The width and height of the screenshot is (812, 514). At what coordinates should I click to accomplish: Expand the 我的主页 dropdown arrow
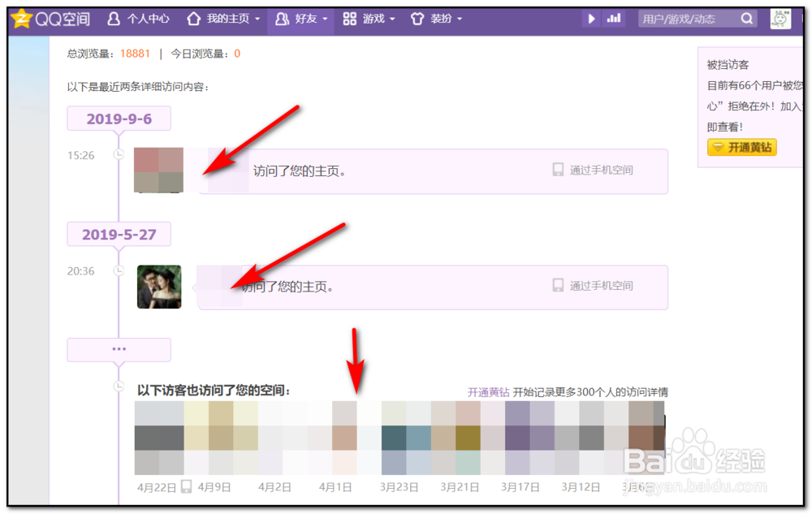(x=257, y=19)
